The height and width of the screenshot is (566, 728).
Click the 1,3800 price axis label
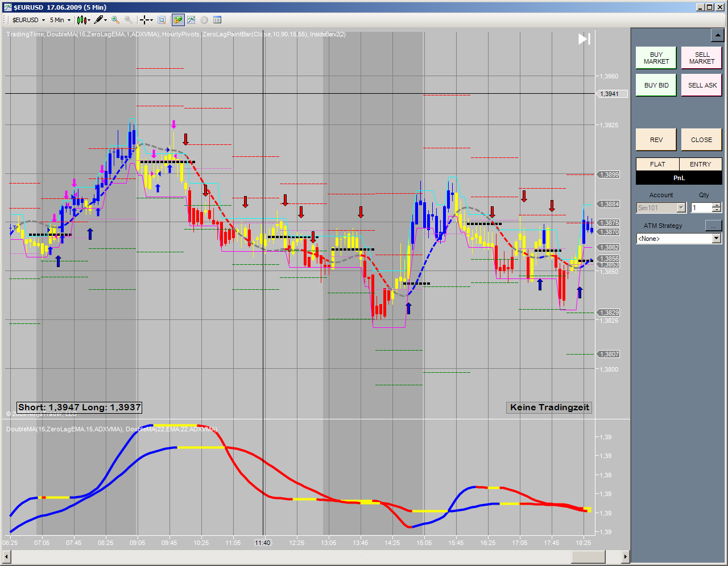pyautogui.click(x=610, y=369)
